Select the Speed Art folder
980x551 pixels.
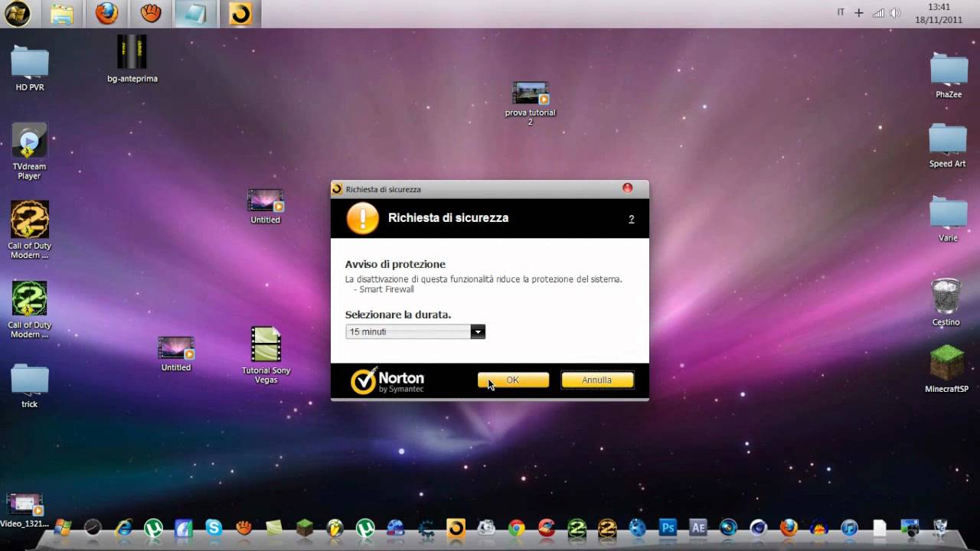click(x=947, y=145)
